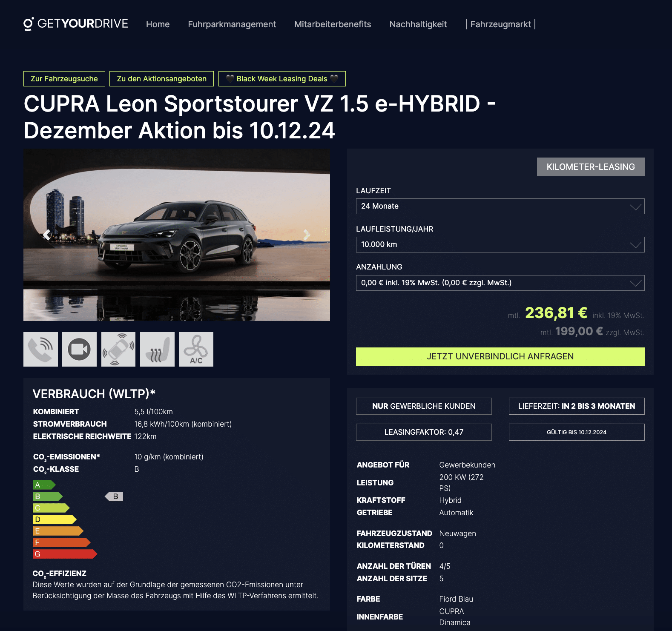672x631 pixels.
Task: Open the Laufzeit 24 Monate dropdown
Action: coord(500,206)
